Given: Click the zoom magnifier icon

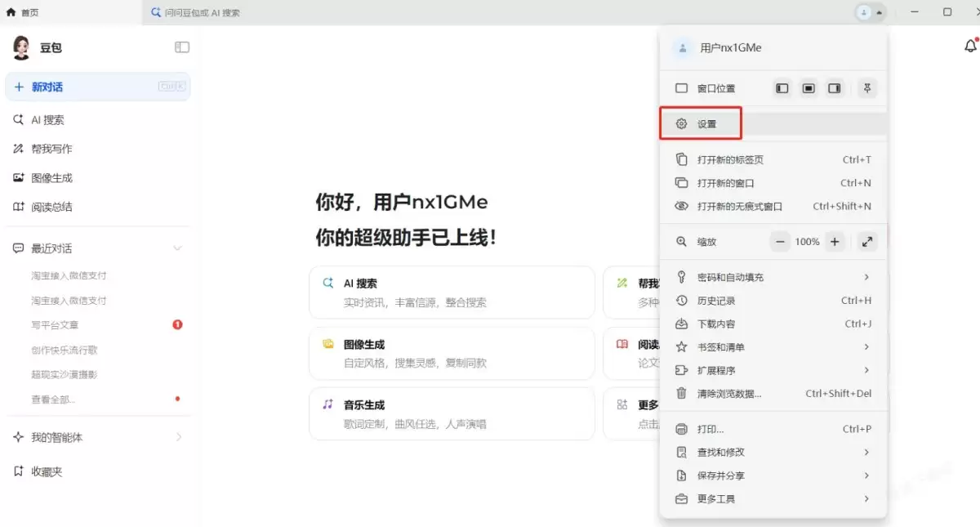Looking at the screenshot, I should (681, 242).
